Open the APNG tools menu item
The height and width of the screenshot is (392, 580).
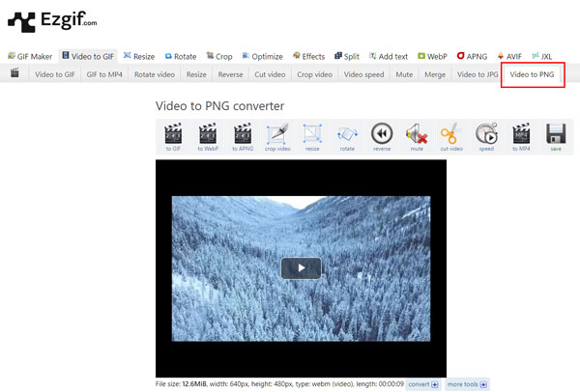tap(472, 57)
